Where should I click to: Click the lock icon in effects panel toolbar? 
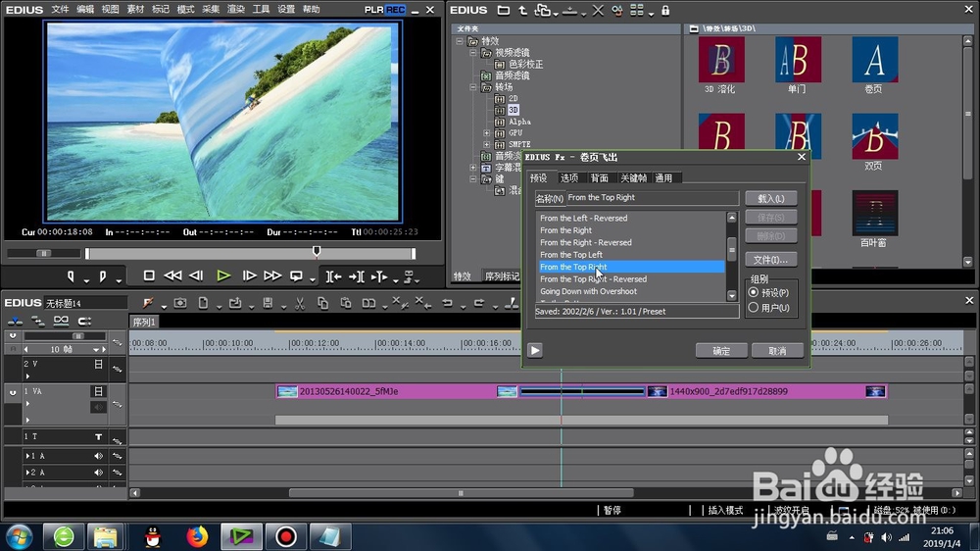pyautogui.click(x=666, y=10)
